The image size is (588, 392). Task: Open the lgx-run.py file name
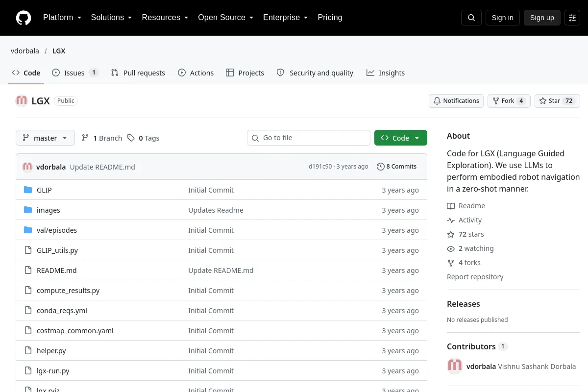pos(53,371)
